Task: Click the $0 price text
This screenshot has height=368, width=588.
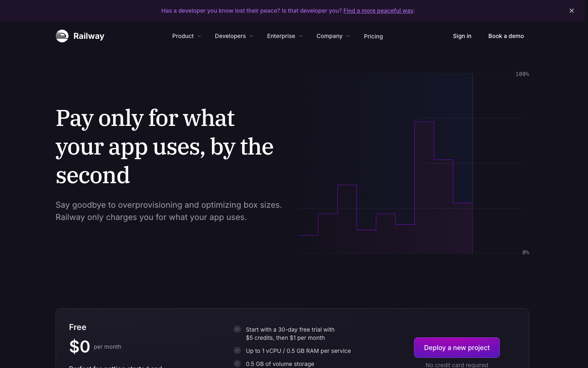Action: [x=80, y=347]
